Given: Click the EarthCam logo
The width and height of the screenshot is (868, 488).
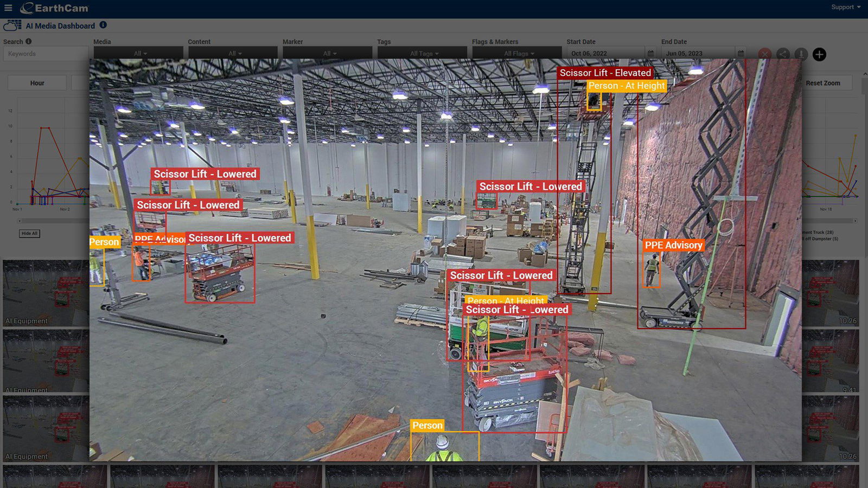Looking at the screenshot, I should [54, 8].
